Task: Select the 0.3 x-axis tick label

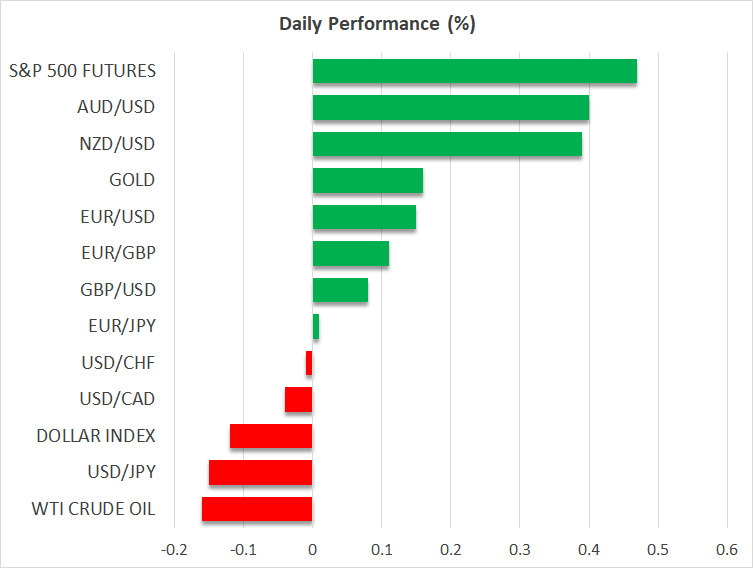Action: pyautogui.click(x=519, y=549)
